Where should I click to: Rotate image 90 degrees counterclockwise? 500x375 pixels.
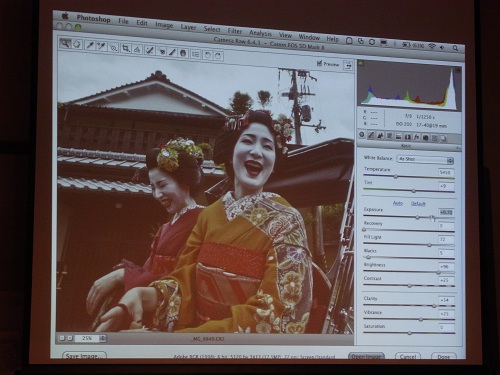click(x=208, y=55)
